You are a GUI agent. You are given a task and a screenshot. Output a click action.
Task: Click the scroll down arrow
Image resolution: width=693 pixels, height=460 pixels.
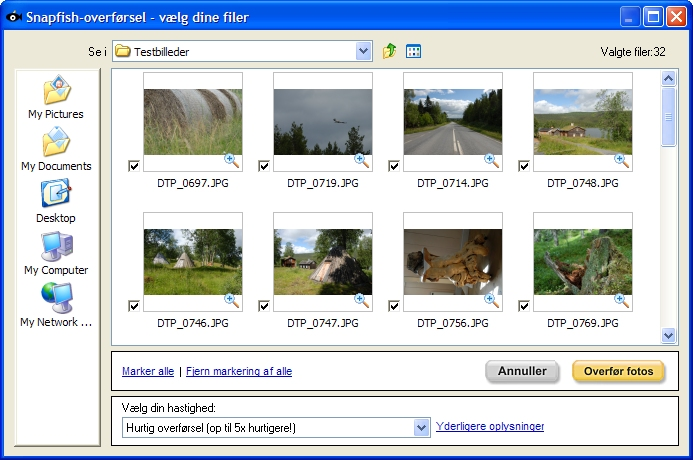668,335
